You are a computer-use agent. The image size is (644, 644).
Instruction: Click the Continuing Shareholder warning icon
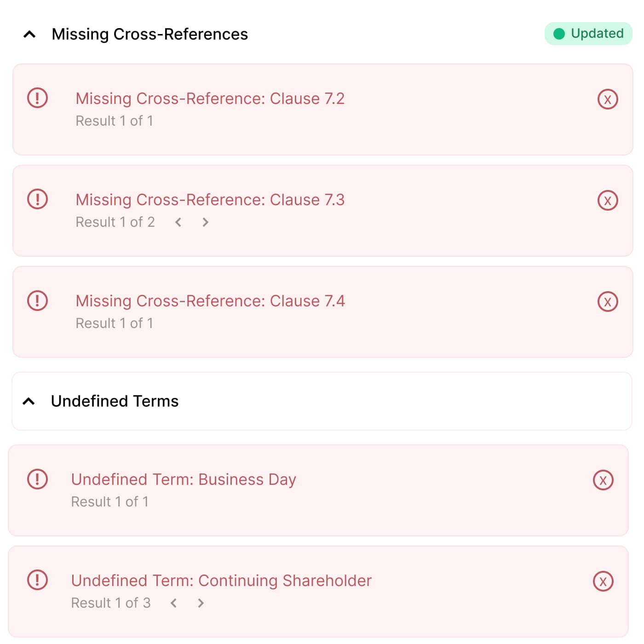coord(38,580)
